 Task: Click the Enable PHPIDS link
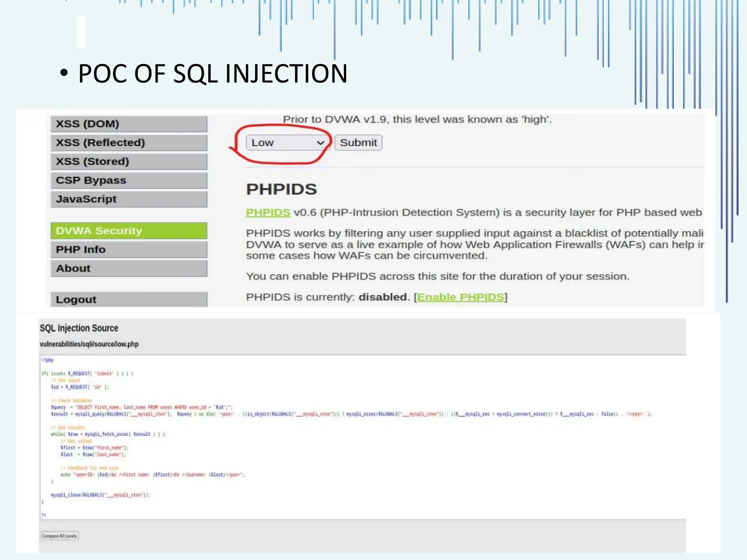460,297
